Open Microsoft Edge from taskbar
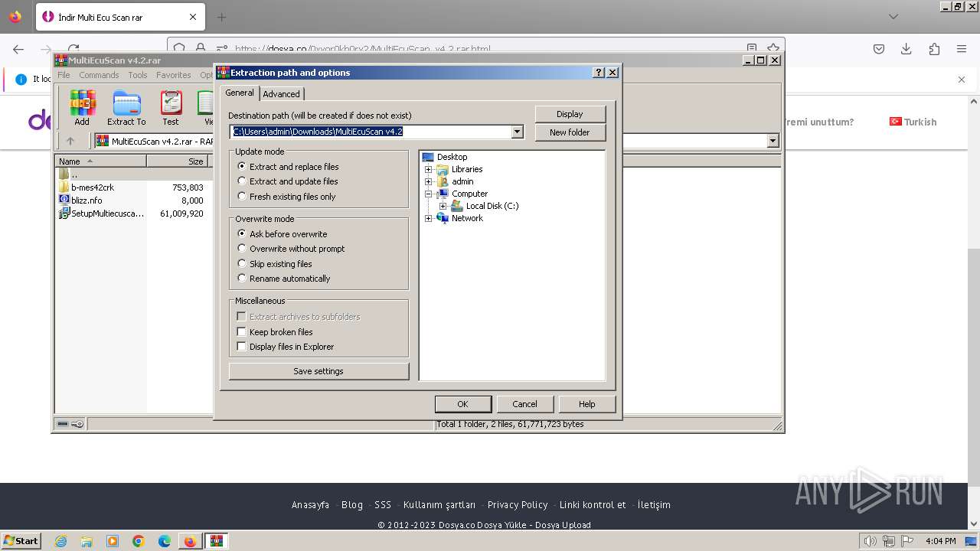Screen dimensions: 980x551 coord(165,541)
